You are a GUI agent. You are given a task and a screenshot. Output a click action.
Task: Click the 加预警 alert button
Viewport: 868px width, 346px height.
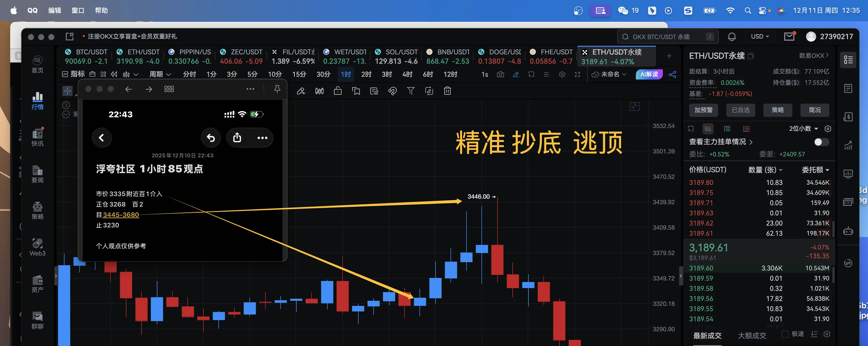pos(703,110)
